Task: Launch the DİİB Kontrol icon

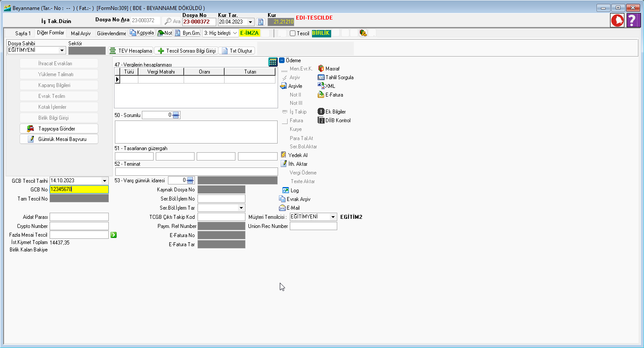Action: coord(321,120)
